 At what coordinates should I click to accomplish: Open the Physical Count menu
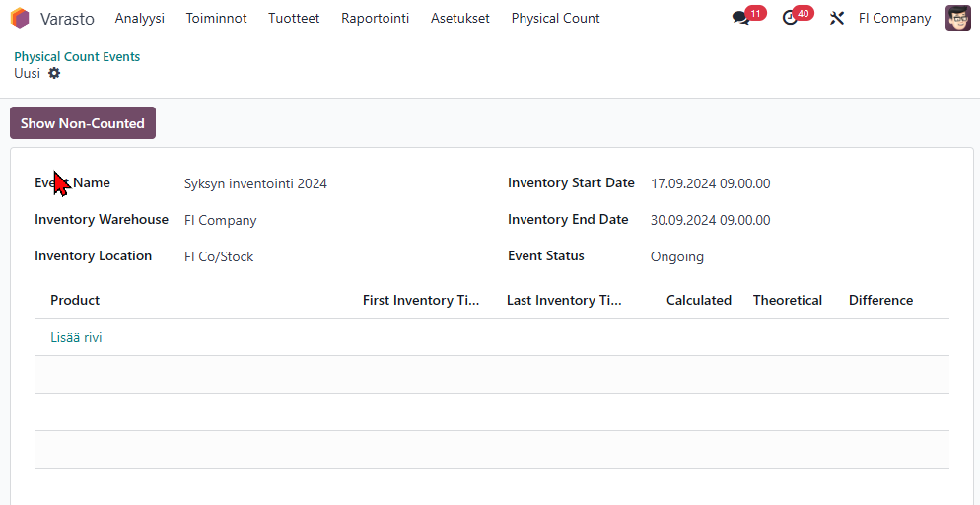click(555, 18)
